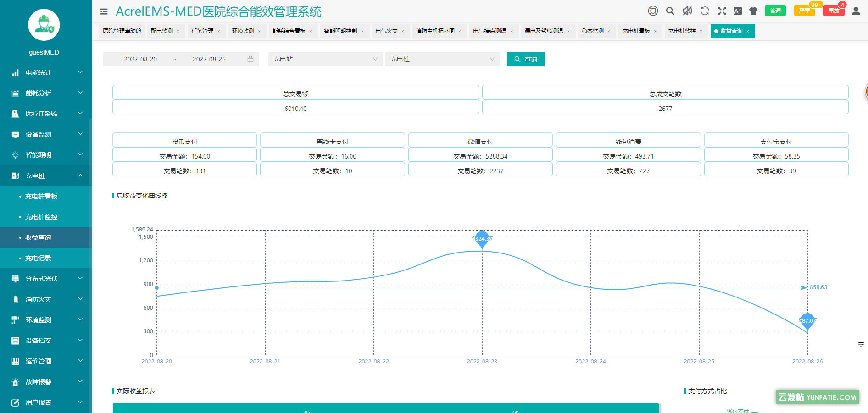Click the end date 2022-08-26 field

(209, 59)
